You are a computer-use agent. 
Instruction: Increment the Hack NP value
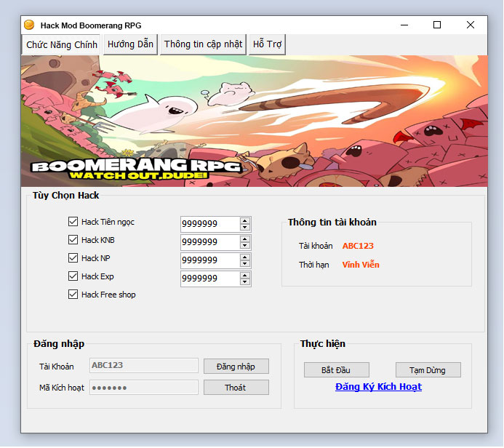point(245,257)
